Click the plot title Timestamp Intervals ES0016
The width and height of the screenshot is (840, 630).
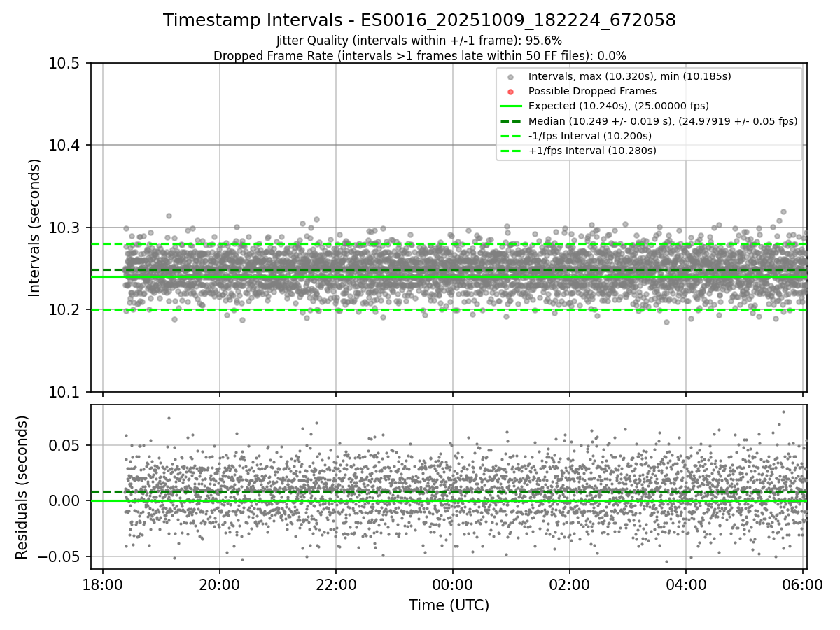[419, 20]
